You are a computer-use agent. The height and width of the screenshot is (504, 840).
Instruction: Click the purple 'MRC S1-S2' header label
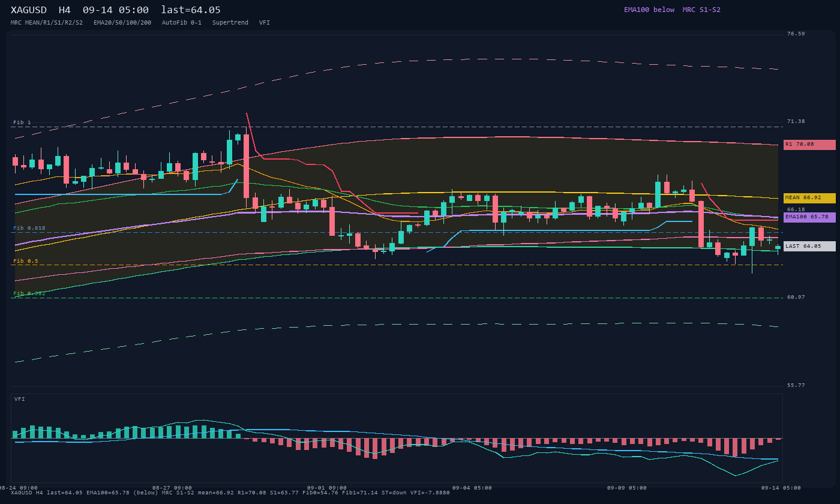701,10
